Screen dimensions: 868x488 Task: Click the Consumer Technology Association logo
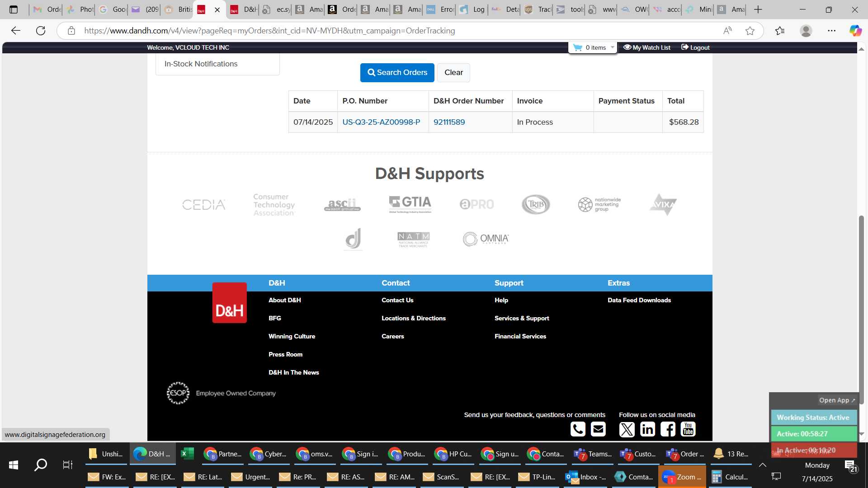click(x=274, y=205)
